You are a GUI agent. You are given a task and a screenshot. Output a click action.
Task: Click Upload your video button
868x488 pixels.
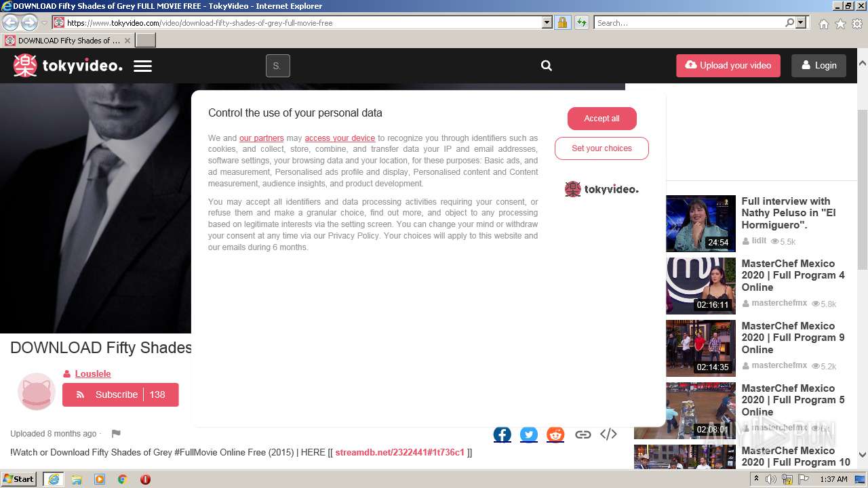point(728,66)
